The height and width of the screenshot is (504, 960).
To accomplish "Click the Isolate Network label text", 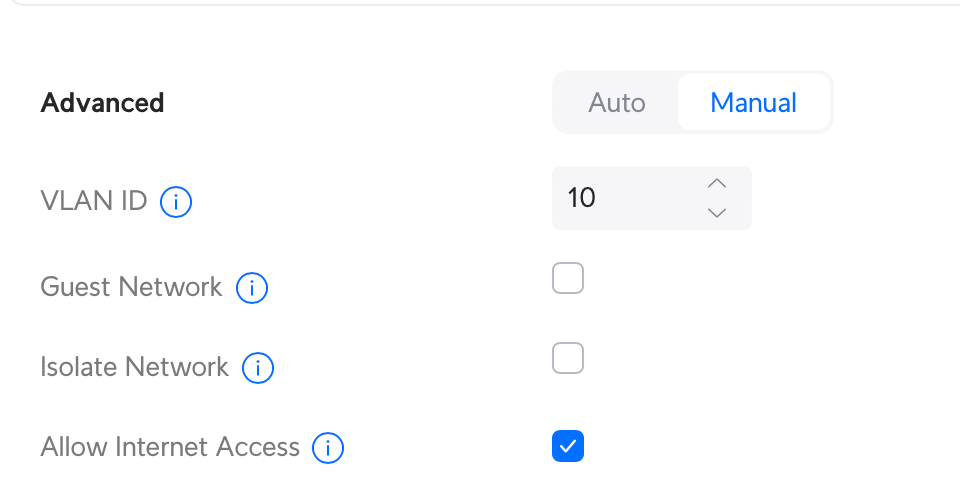I will 134,367.
